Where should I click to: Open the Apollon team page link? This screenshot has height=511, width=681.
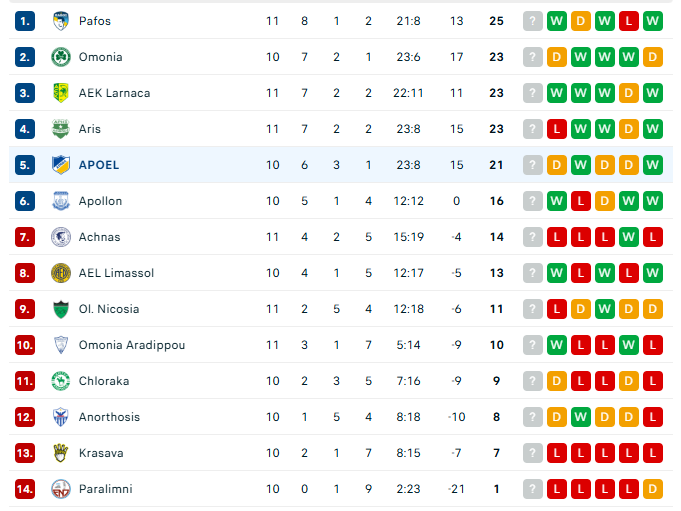pos(100,201)
